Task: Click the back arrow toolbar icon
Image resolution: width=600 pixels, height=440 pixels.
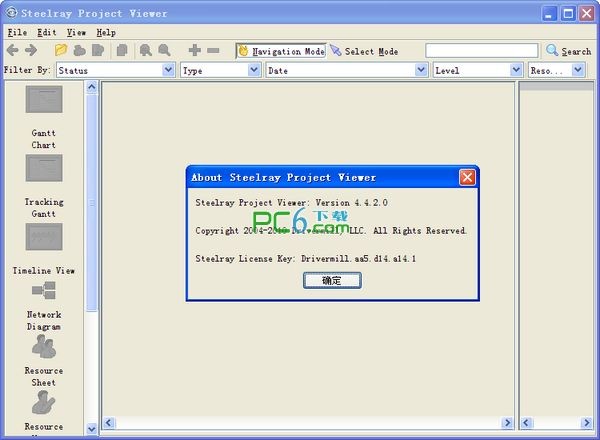Action: [x=13, y=50]
